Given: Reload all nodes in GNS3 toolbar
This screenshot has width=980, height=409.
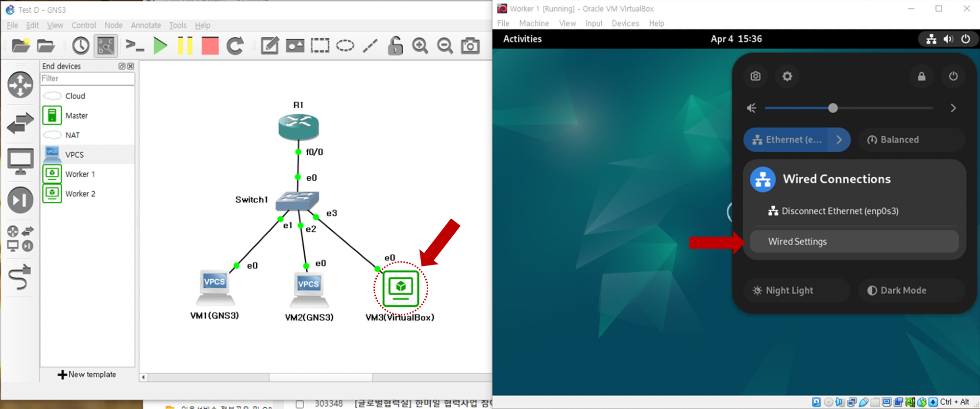Looking at the screenshot, I should coord(235,46).
